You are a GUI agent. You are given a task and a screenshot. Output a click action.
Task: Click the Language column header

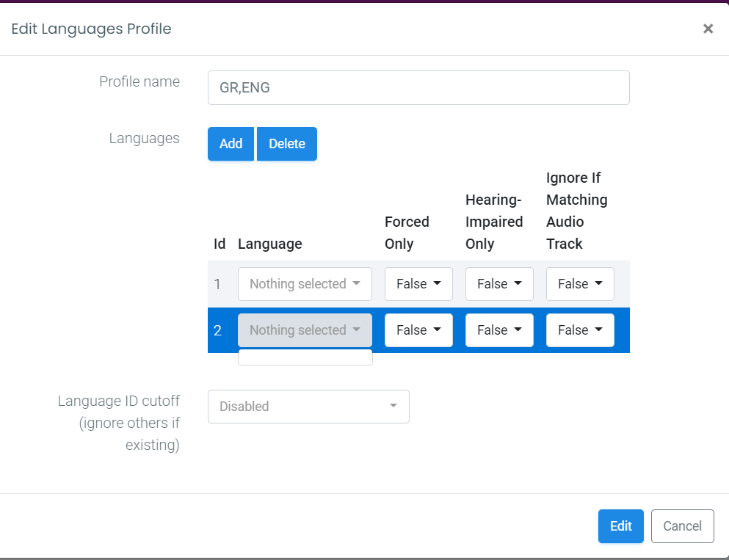click(x=269, y=244)
